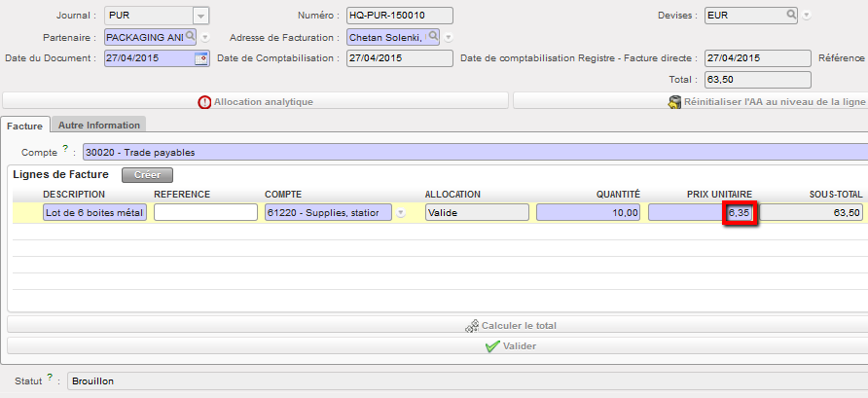Click the Partenaire search magnifier icon
The height and width of the screenshot is (398, 868).
click(191, 36)
